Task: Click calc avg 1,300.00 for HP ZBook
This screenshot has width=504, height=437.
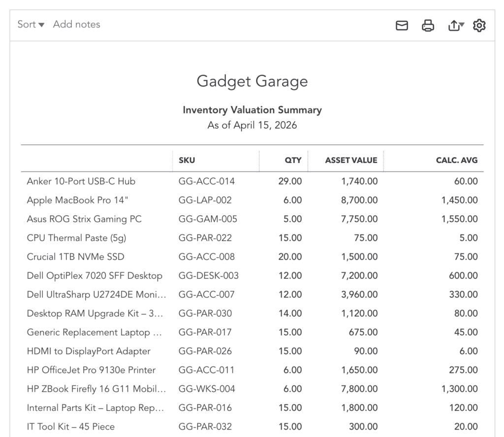Action: pyautogui.click(x=460, y=389)
